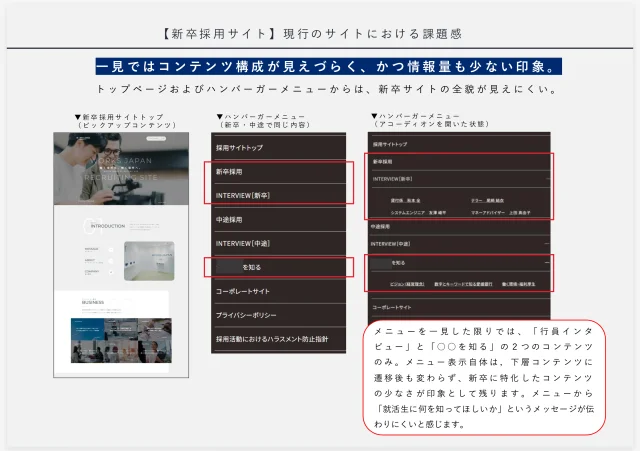Viewport: 640px width, 451px height.
Task: Click コーポレートサイト in the accordion-open menu
Action: [x=392, y=307]
